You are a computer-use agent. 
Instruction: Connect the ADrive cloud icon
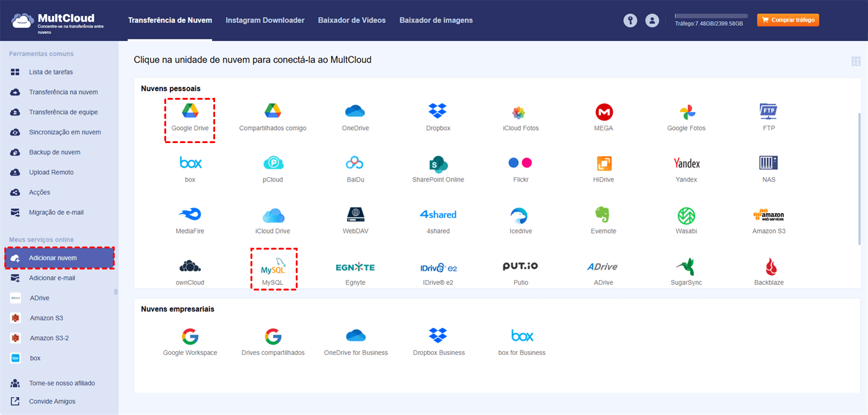[x=603, y=267]
